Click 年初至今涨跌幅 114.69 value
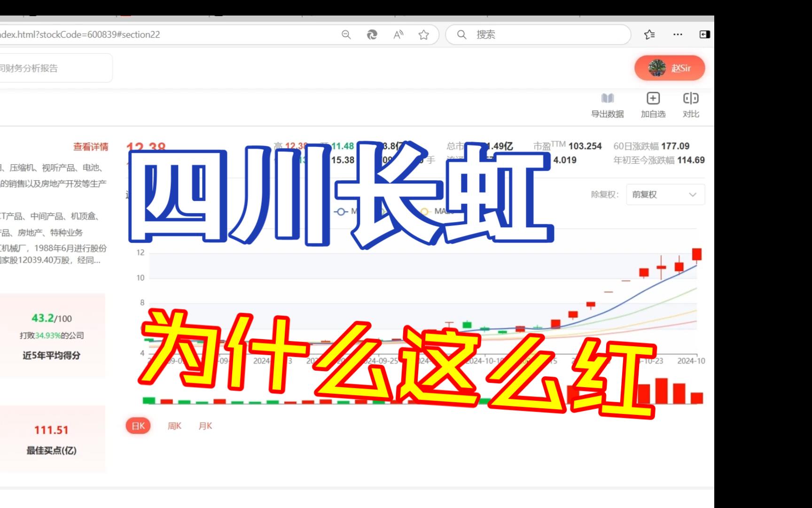 [x=691, y=160]
